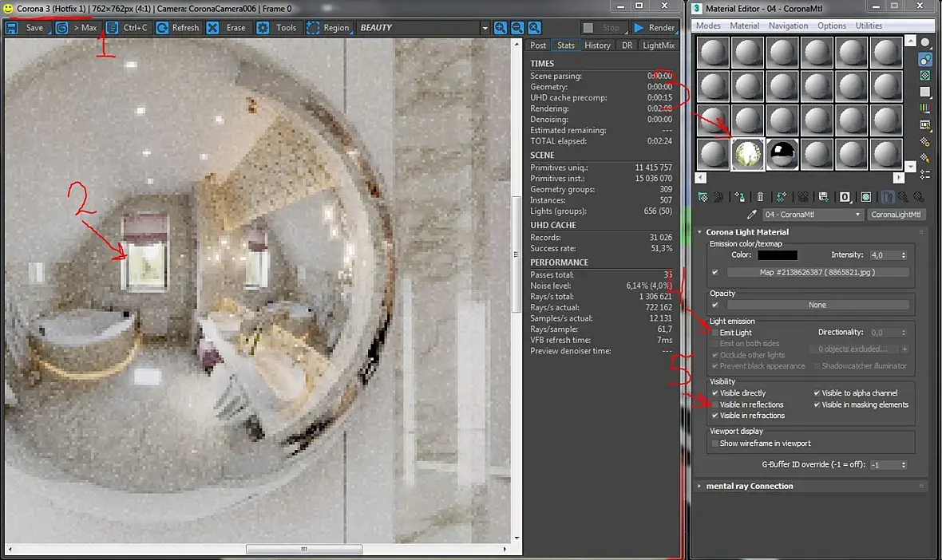Click the eyedropper pick material icon
The width and height of the screenshot is (942, 560).
click(x=751, y=215)
